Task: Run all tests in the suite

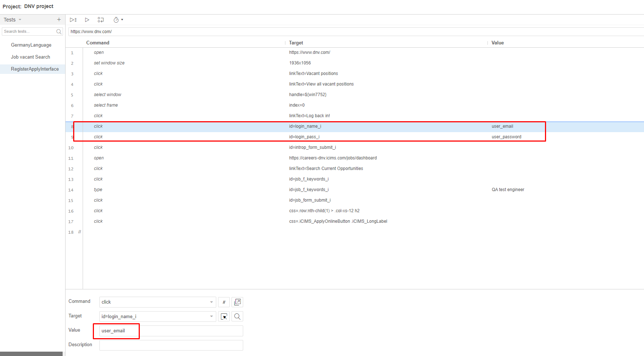Action: coord(73,20)
